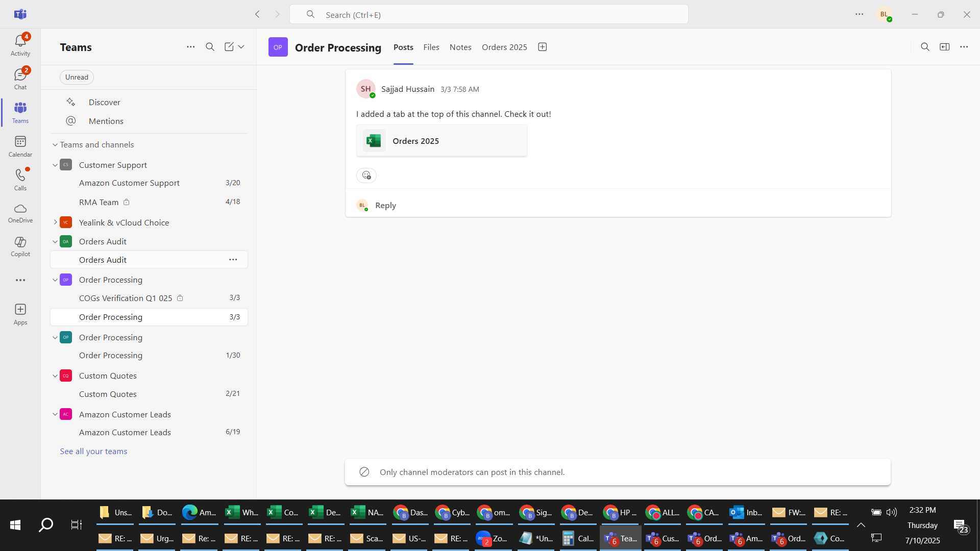Image resolution: width=980 pixels, height=551 pixels.
Task: Open Chat in the left rail
Action: [x=20, y=79]
